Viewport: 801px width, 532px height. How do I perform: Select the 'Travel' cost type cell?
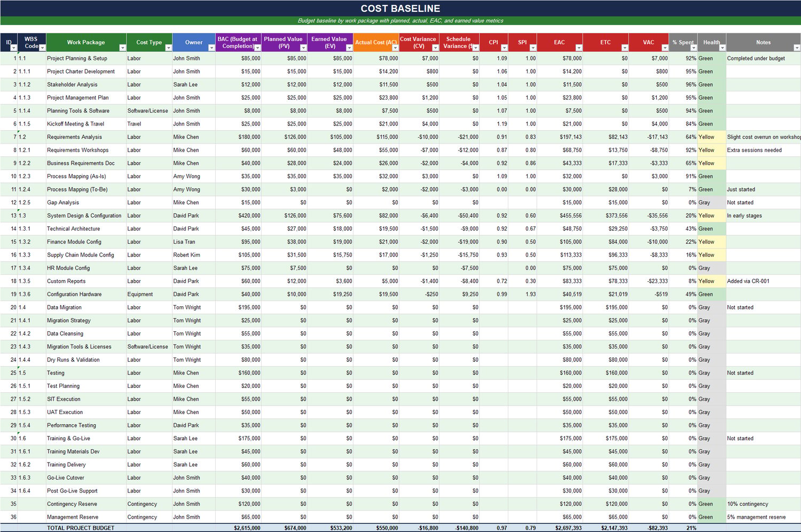pyautogui.click(x=149, y=124)
